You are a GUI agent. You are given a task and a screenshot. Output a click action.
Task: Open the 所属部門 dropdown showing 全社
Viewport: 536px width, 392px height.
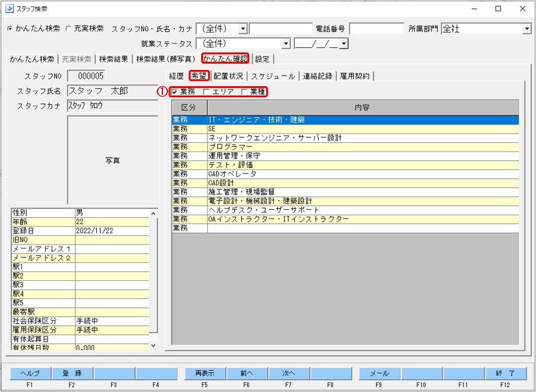[x=527, y=29]
